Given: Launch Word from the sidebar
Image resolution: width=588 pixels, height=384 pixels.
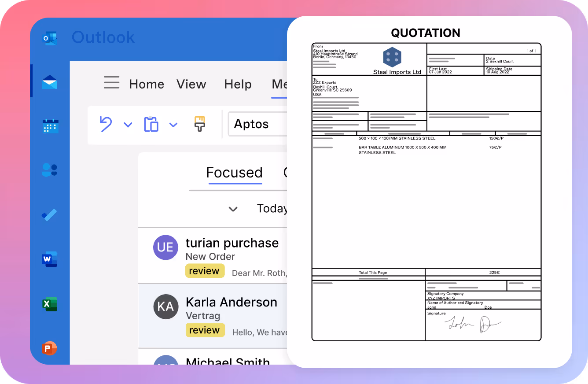Looking at the screenshot, I should [50, 259].
